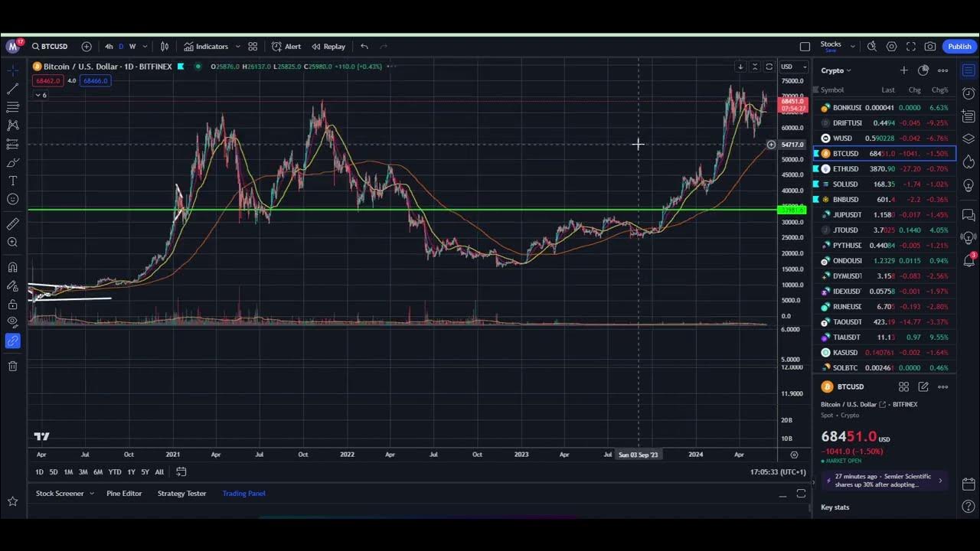
Task: Open the user profile avatar menu
Action: 12,47
